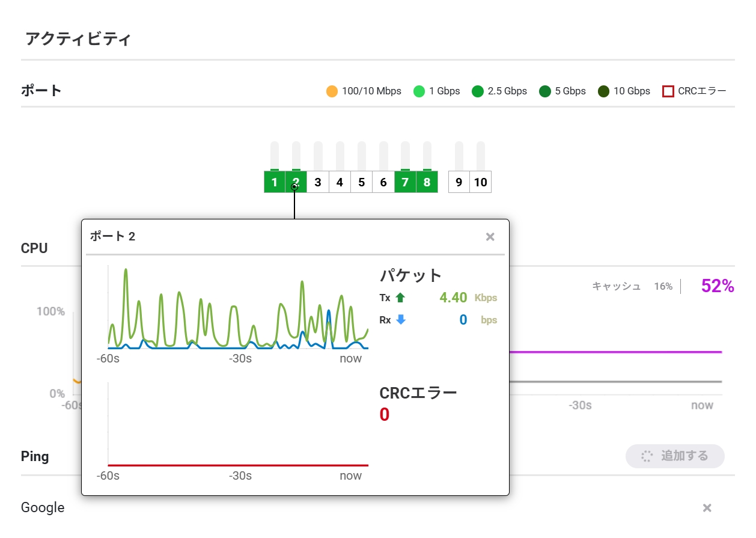This screenshot has width=756, height=538.
Task: Open port 6 details
Action: (x=383, y=182)
